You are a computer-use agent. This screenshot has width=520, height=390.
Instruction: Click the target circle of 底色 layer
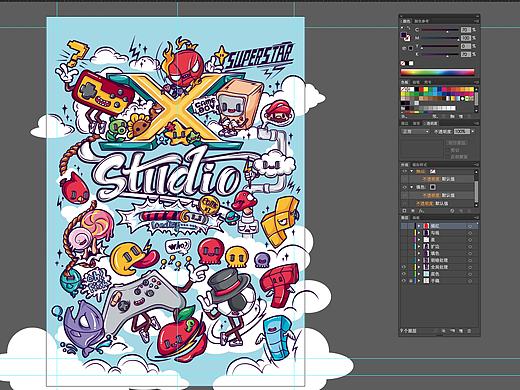point(470,274)
